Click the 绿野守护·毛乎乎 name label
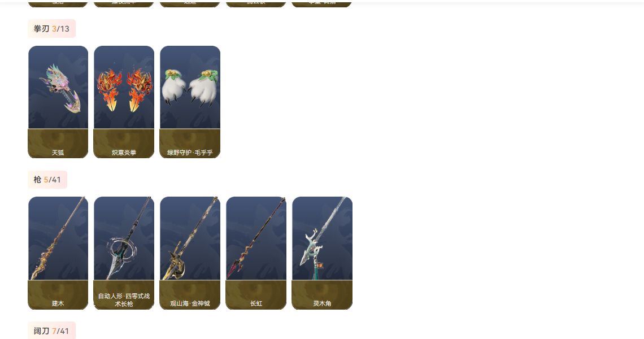This screenshot has width=644, height=339. 190,153
